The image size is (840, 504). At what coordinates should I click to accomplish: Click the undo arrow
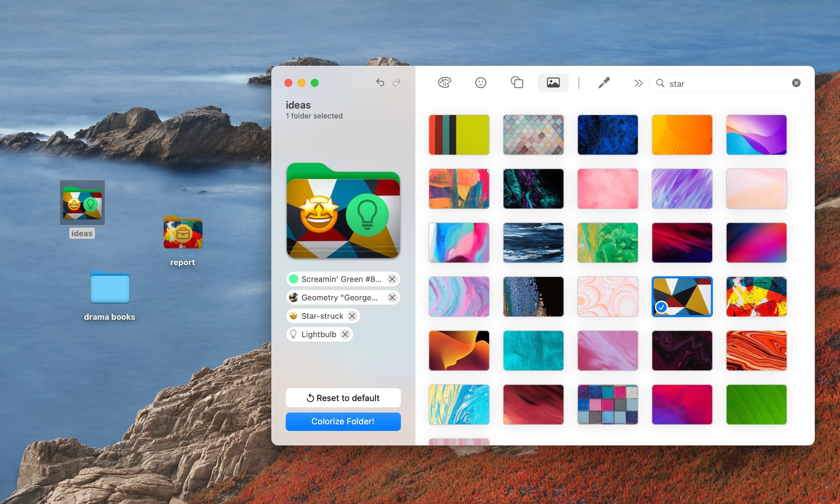point(380,83)
